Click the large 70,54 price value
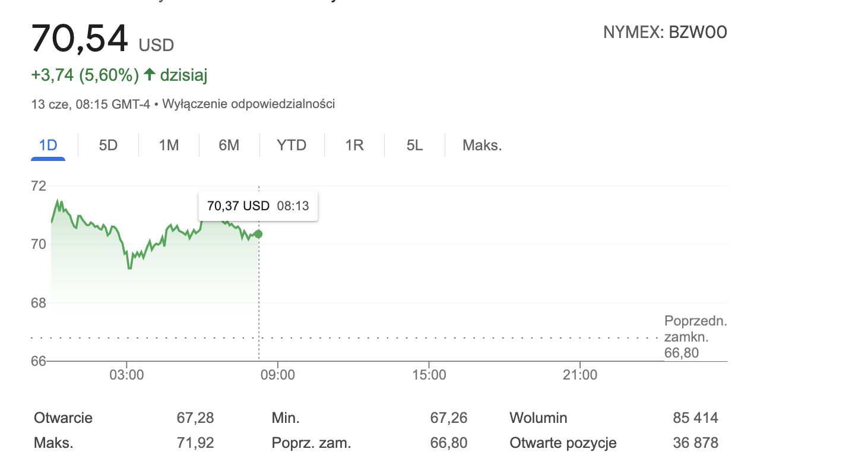The height and width of the screenshot is (474, 868). 80,38
